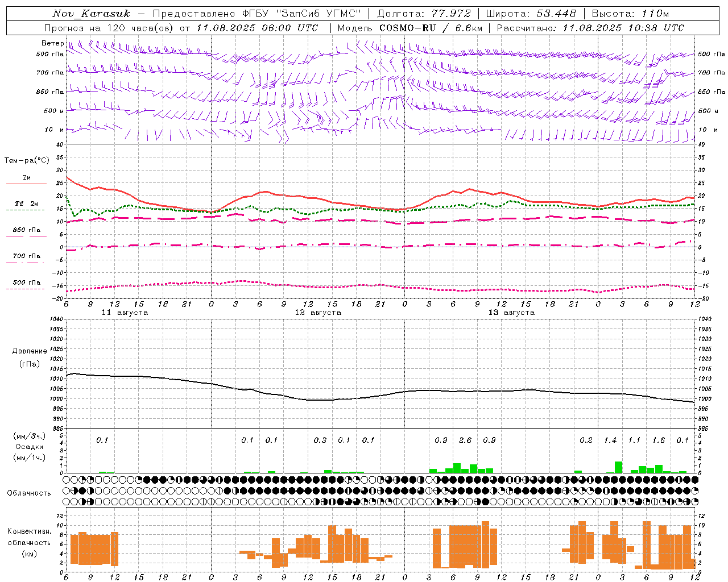
Task: Click the 0.2 precipitation total value
Action: pyautogui.click(x=586, y=440)
